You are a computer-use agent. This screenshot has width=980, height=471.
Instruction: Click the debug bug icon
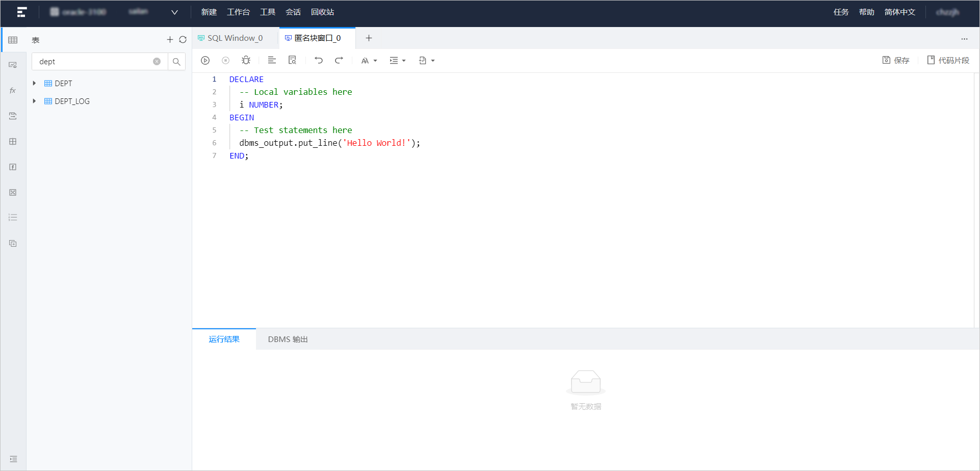[246, 61]
